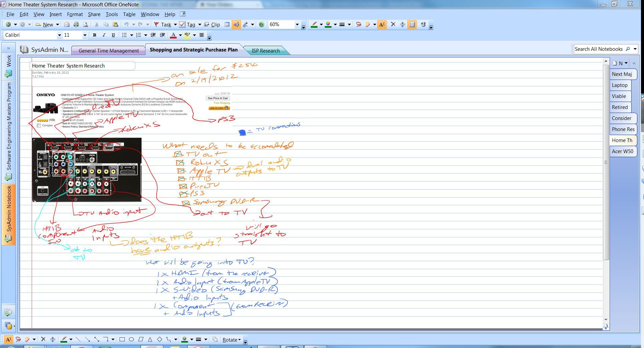Select the single Arrow line tool
644x348 pixels.
87,339
